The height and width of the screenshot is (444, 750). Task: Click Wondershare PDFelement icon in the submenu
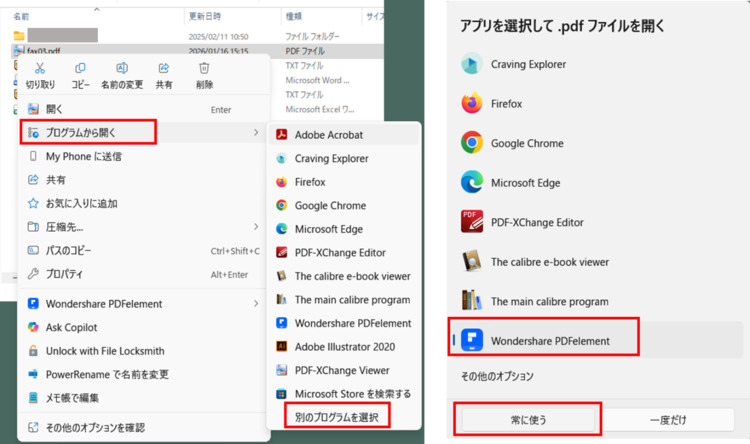click(x=282, y=323)
